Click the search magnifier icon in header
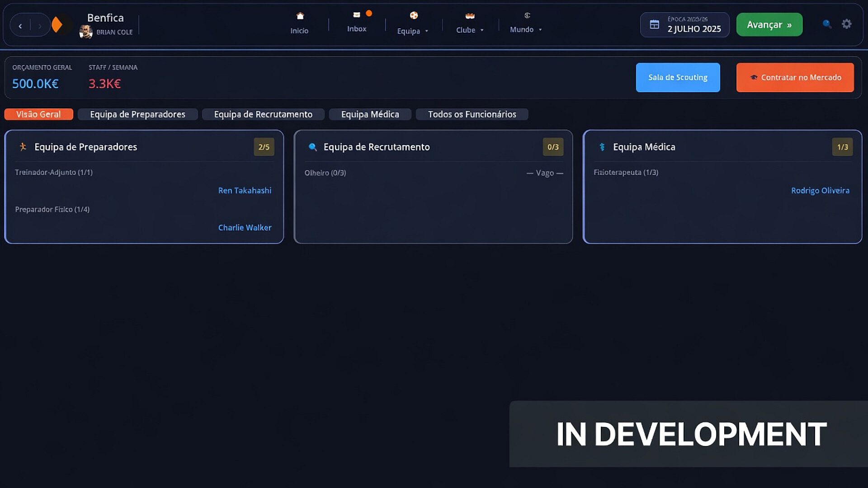Screen dimensions: 868x488 (x=827, y=24)
